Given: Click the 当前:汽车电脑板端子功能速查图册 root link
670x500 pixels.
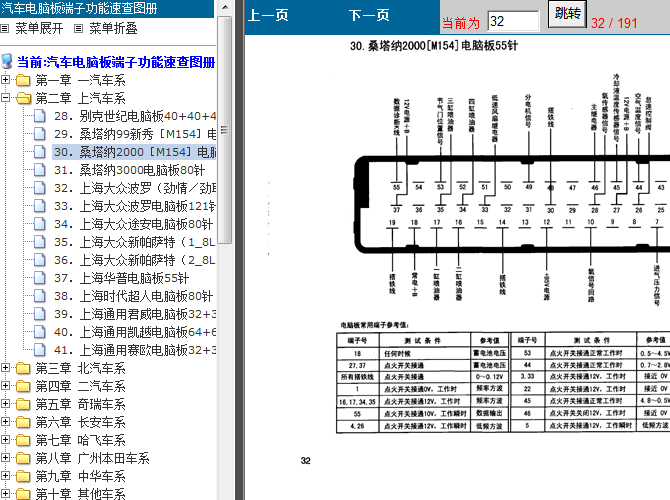Looking at the screenshot, I should [116, 62].
